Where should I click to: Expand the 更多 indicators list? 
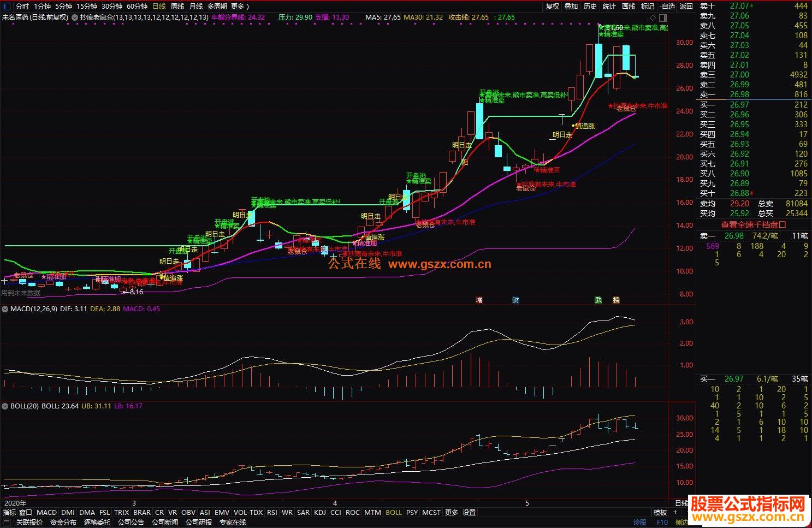click(x=452, y=513)
